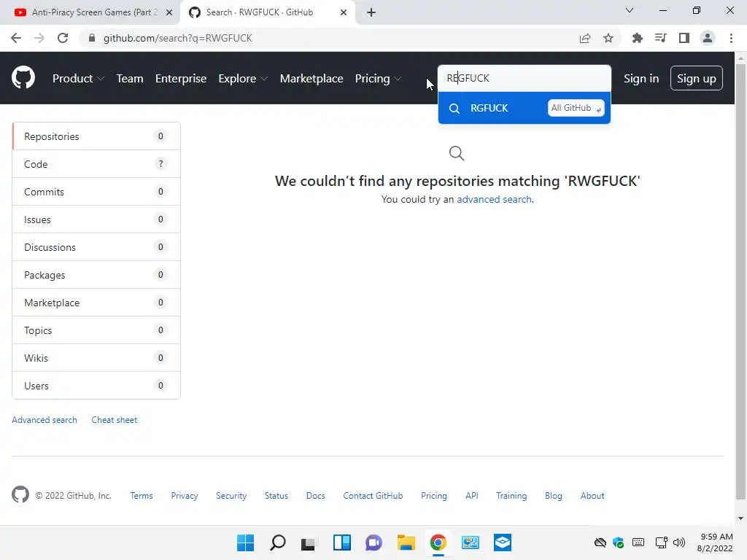Open the advanced search link in message
This screenshot has height=560, width=747.
494,199
